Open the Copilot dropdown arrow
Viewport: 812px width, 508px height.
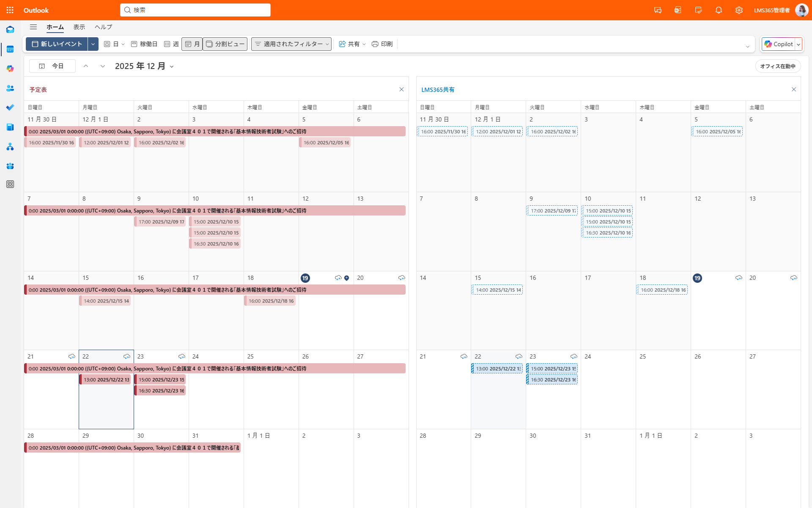pyautogui.click(x=798, y=44)
